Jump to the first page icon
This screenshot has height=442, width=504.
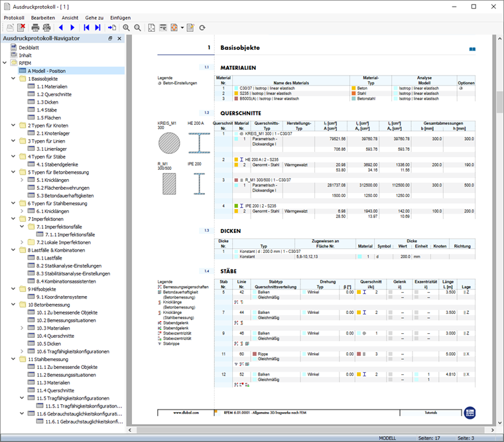click(x=86, y=28)
